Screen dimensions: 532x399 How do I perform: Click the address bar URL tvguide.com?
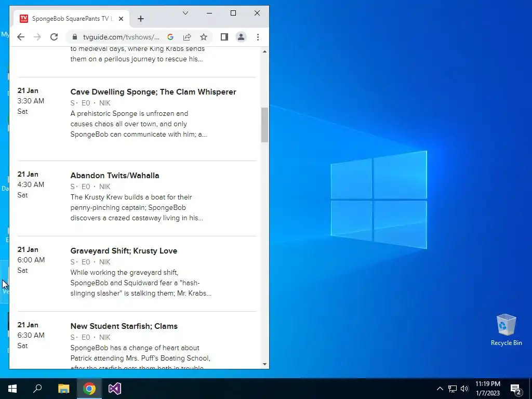coord(121,37)
